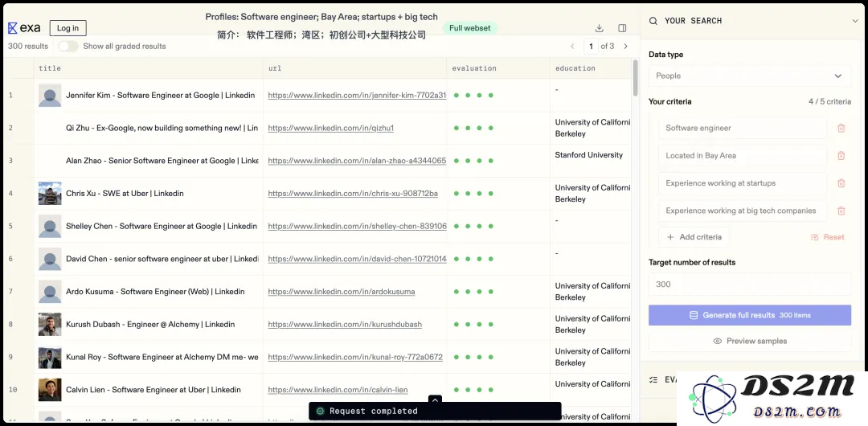
Task: Click the Log in button
Action: [x=68, y=28]
